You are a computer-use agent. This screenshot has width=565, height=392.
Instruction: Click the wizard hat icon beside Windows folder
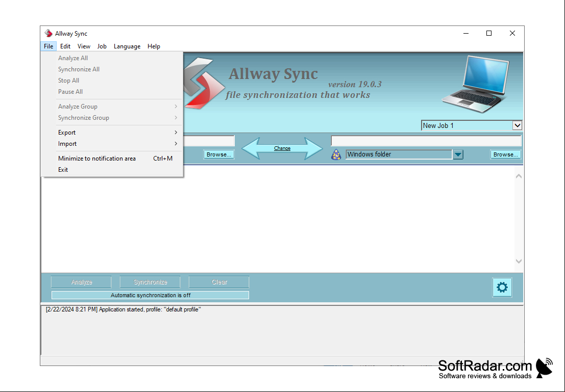(336, 154)
